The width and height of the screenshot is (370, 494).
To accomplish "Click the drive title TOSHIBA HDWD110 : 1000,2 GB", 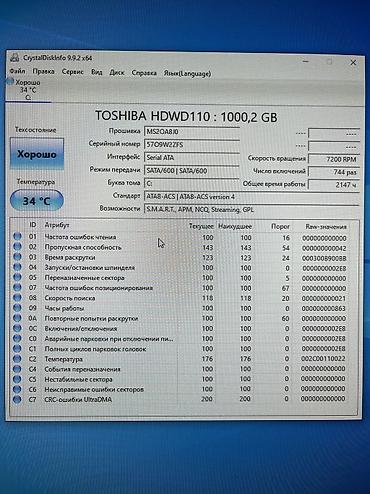I will click(186, 116).
